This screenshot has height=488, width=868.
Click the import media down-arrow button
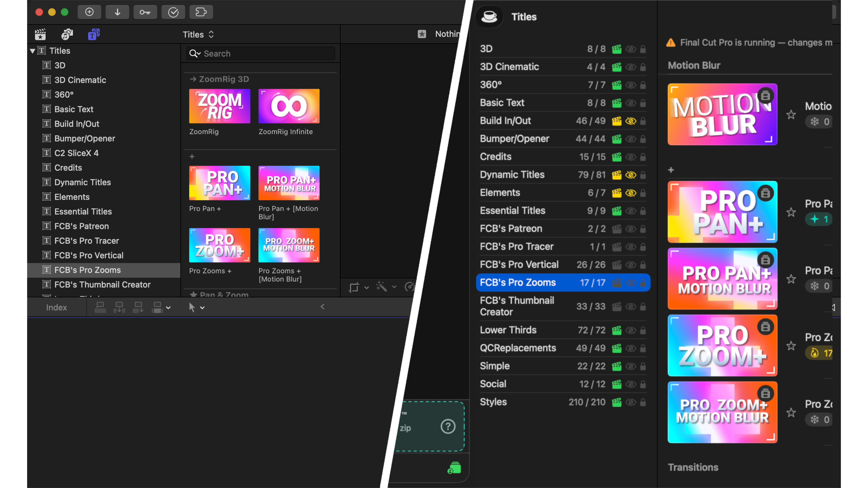click(x=117, y=12)
